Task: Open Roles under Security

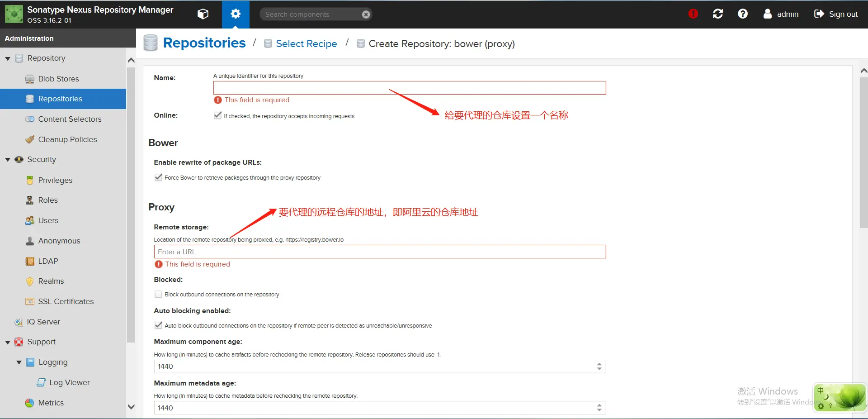Action: 48,200
